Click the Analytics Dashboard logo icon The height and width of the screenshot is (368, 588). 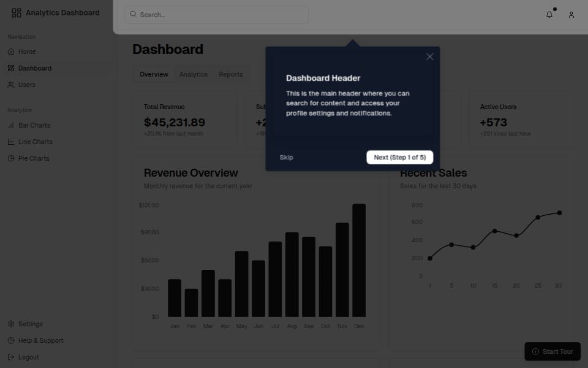click(17, 12)
